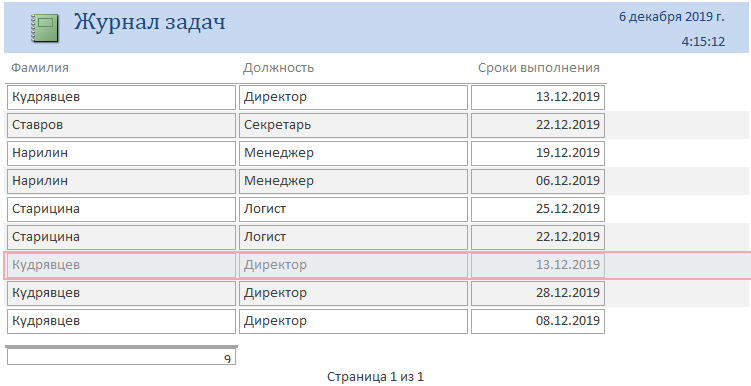
Task: Select the first row's date 13.12.2019
Action: click(538, 97)
